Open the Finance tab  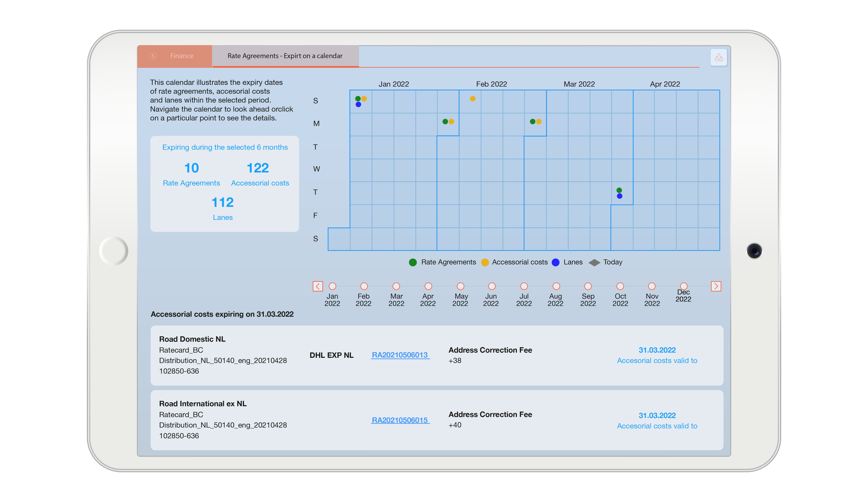[x=182, y=56]
